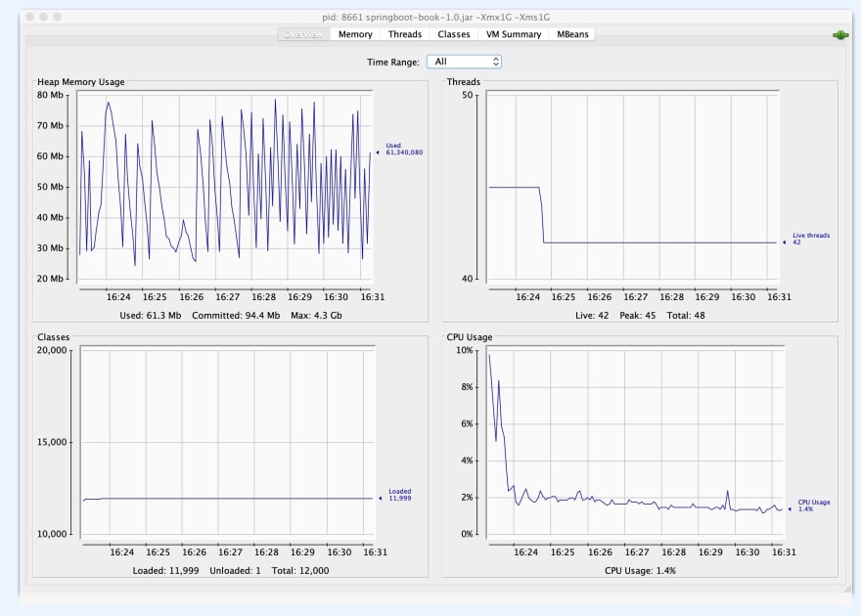Image resolution: width=861 pixels, height=616 pixels.
Task: Open the Threads tab
Action: [405, 34]
